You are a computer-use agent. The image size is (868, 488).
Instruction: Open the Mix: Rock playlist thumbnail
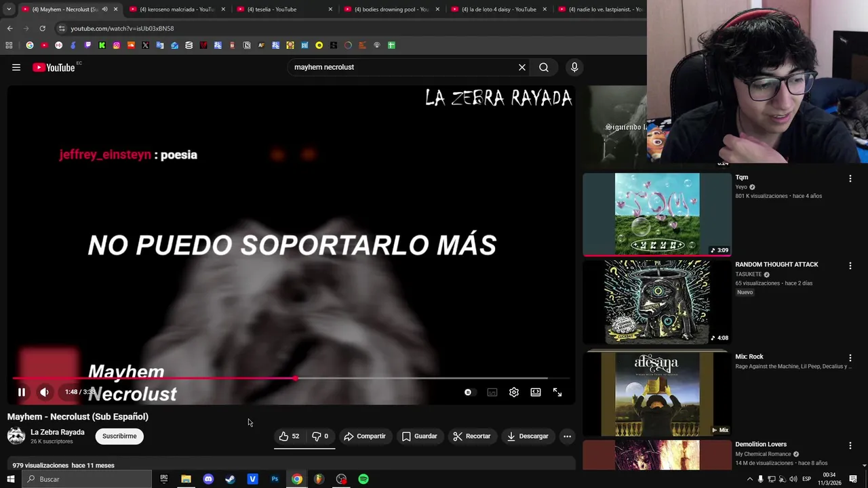click(657, 394)
